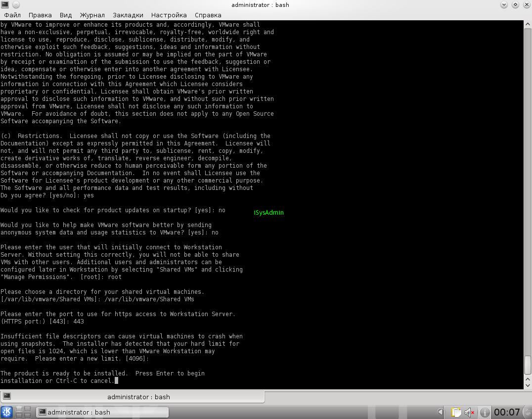Click the muted volume tray icon
Image resolution: width=532 pixels, height=419 pixels.
[x=469, y=412]
